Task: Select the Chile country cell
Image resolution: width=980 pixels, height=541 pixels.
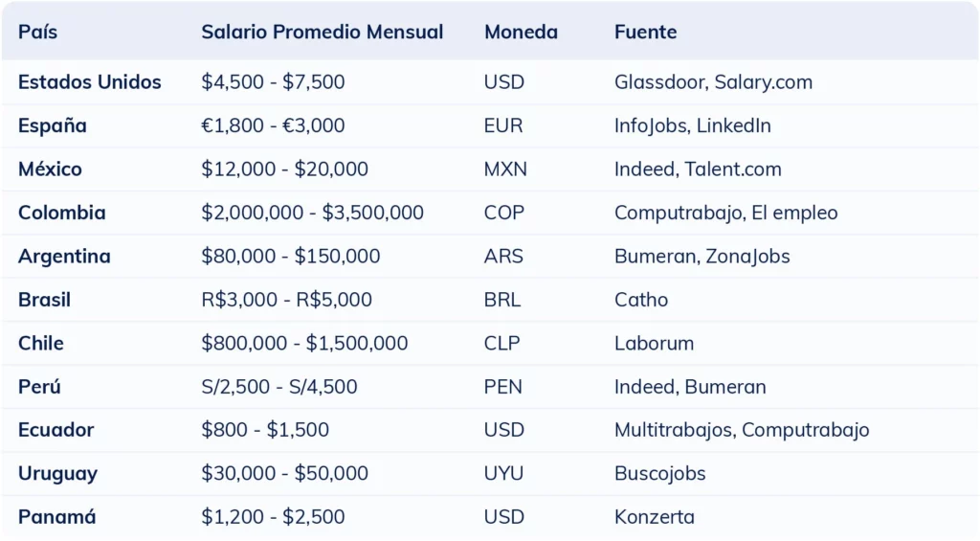Action: (41, 343)
